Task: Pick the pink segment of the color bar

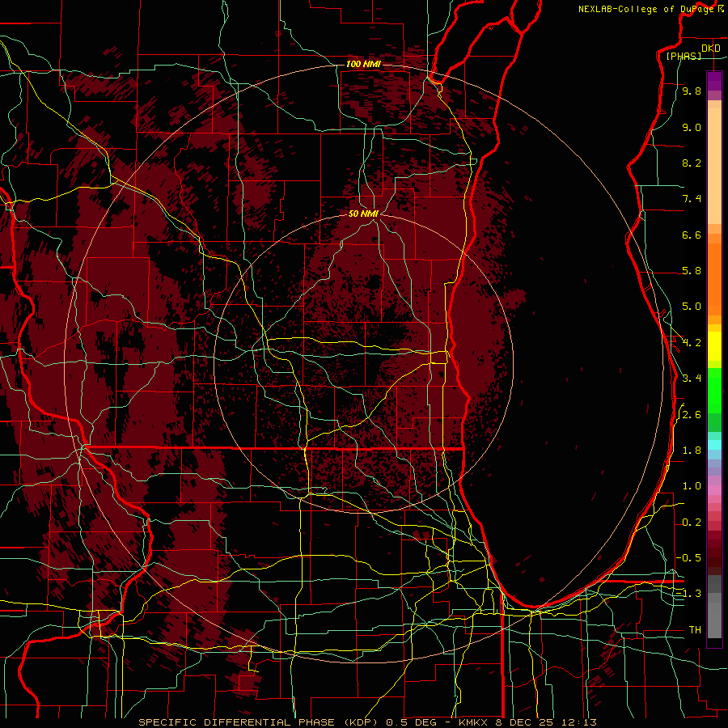Action: (x=714, y=490)
